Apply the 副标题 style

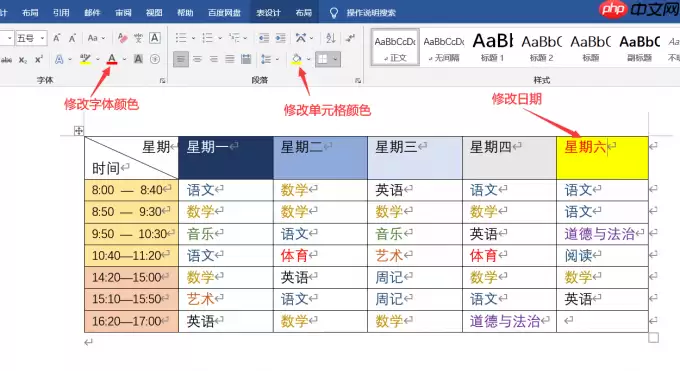coord(640,47)
